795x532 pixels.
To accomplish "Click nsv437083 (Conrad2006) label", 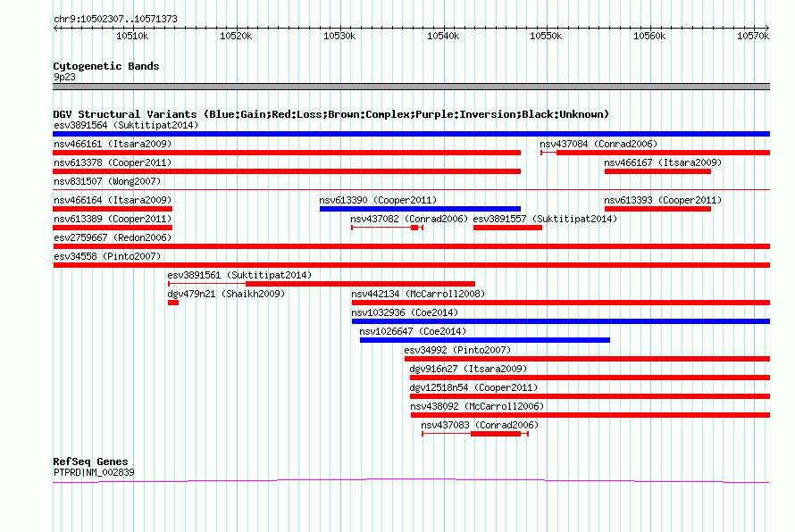I will coord(480,425).
